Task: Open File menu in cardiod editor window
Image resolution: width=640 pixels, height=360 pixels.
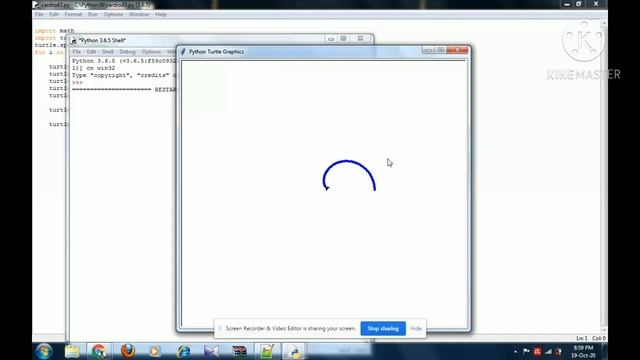Action: (39, 14)
